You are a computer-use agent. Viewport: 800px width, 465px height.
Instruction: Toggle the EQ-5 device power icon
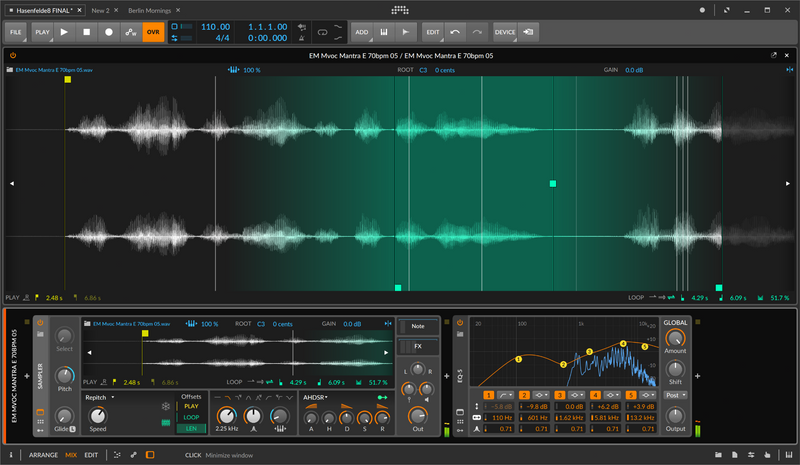pyautogui.click(x=460, y=323)
